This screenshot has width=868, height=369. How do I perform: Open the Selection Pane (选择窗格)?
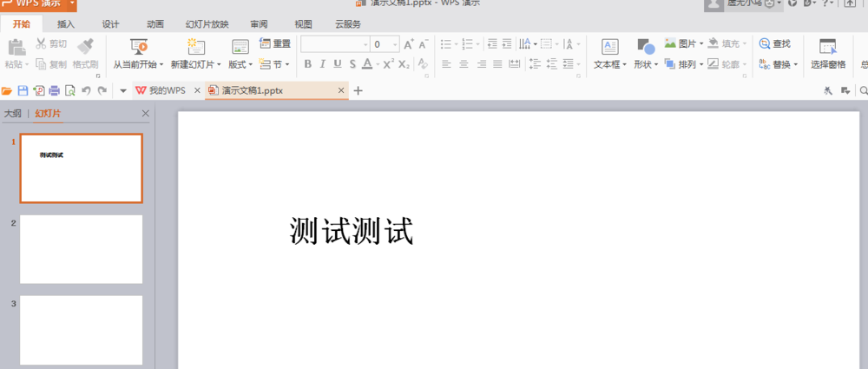827,47
